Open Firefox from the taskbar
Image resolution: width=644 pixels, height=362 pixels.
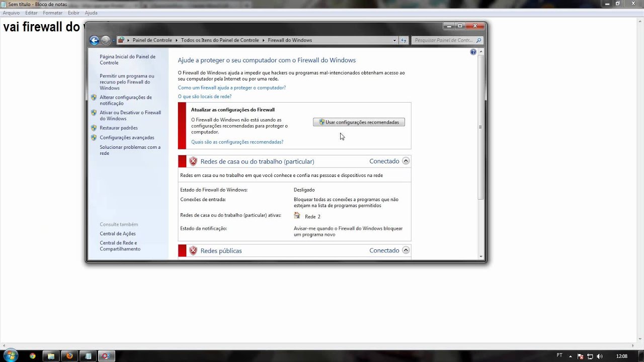pyautogui.click(x=69, y=356)
